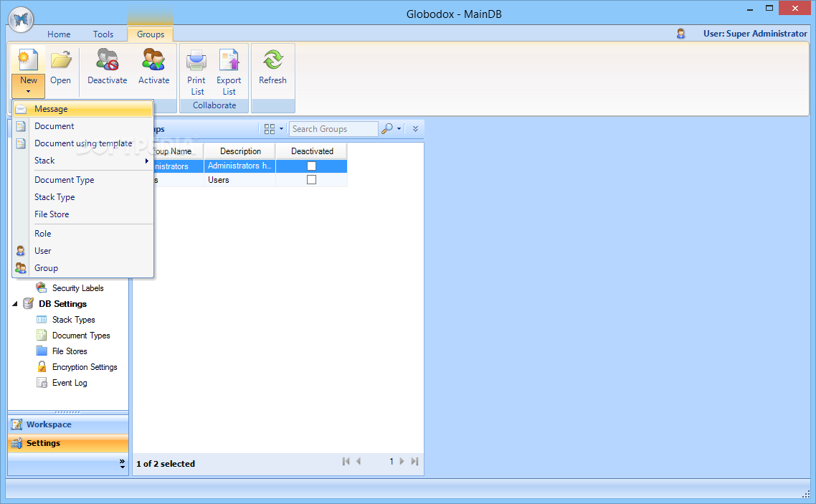Image resolution: width=816 pixels, height=504 pixels.
Task: Choose Document from the New menu
Action: 83,126
